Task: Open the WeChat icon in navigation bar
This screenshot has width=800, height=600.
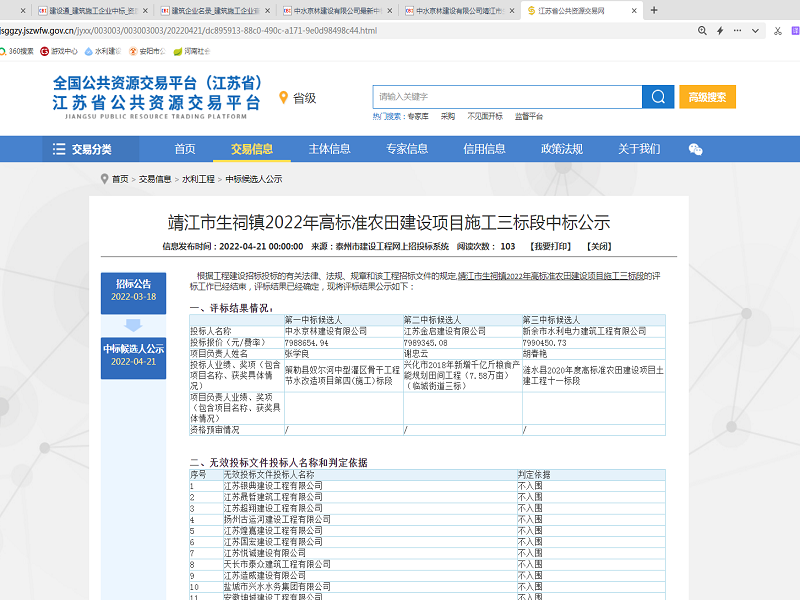Action: [696, 149]
